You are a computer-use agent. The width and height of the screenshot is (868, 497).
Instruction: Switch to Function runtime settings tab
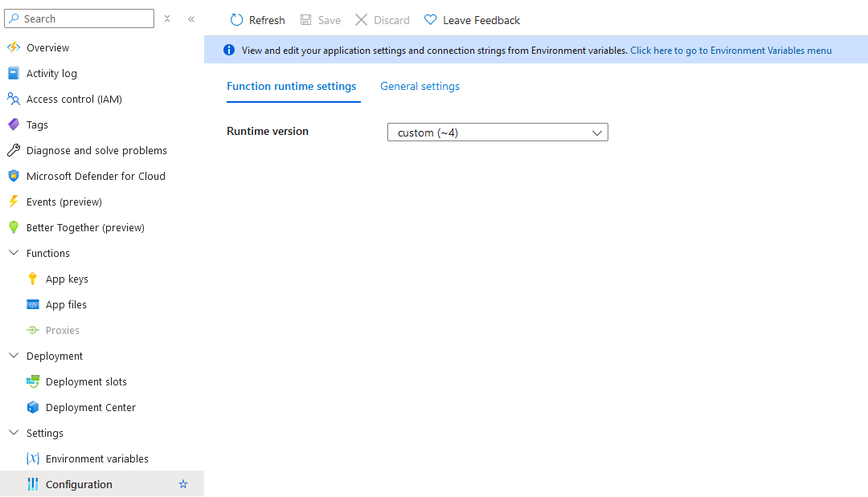pos(291,86)
